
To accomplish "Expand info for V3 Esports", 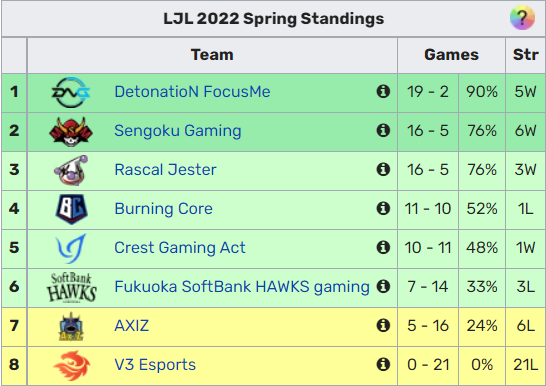I will [383, 364].
